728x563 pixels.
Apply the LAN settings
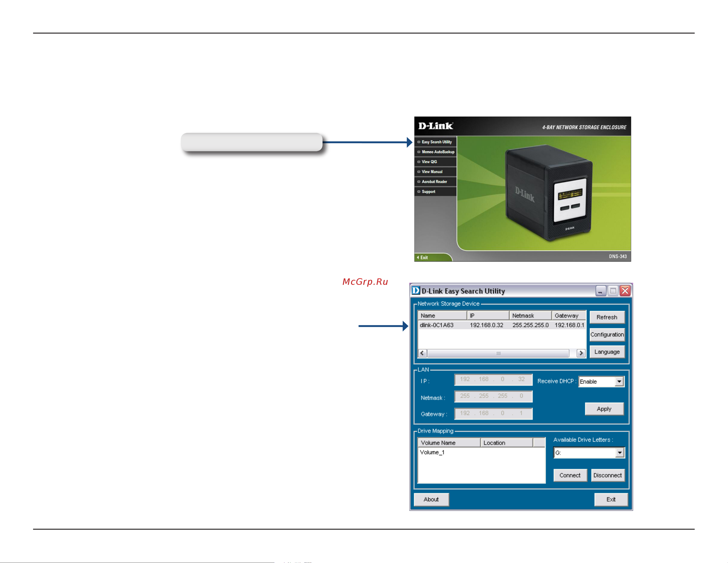pyautogui.click(x=604, y=409)
